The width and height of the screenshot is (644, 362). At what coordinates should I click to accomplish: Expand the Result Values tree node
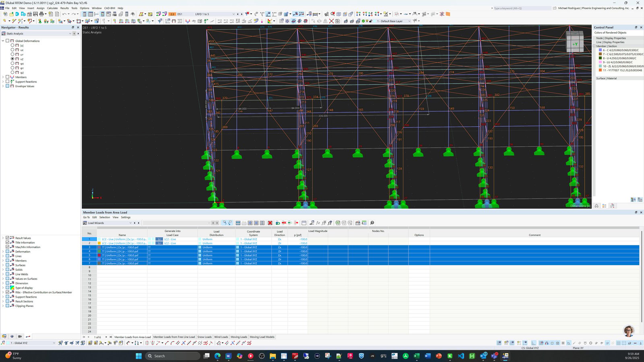[3, 238]
